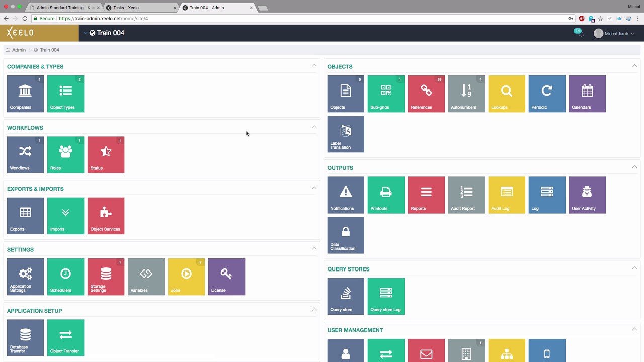
Task: Open the Query store Log tile
Action: [386, 296]
